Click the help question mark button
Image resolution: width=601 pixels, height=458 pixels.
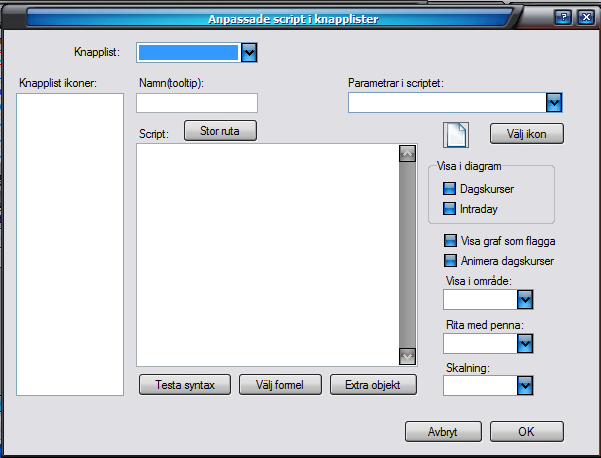click(563, 17)
